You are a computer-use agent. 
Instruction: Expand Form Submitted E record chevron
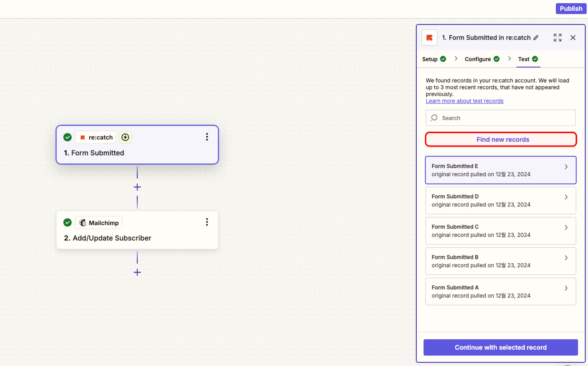[x=566, y=167]
